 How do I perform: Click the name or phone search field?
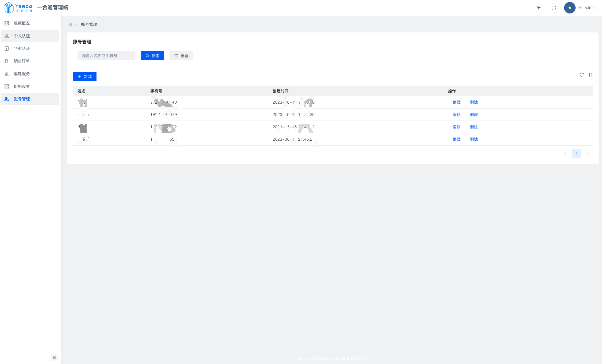coord(106,56)
